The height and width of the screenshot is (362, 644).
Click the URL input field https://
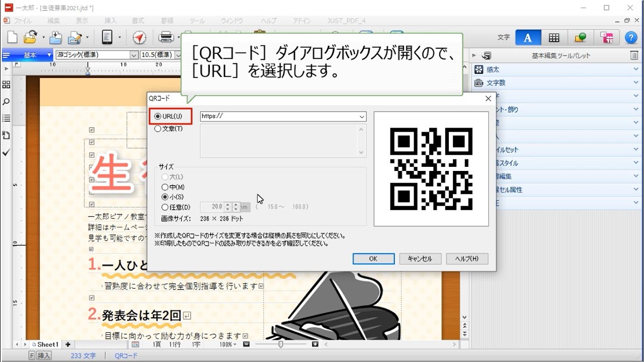tap(279, 117)
